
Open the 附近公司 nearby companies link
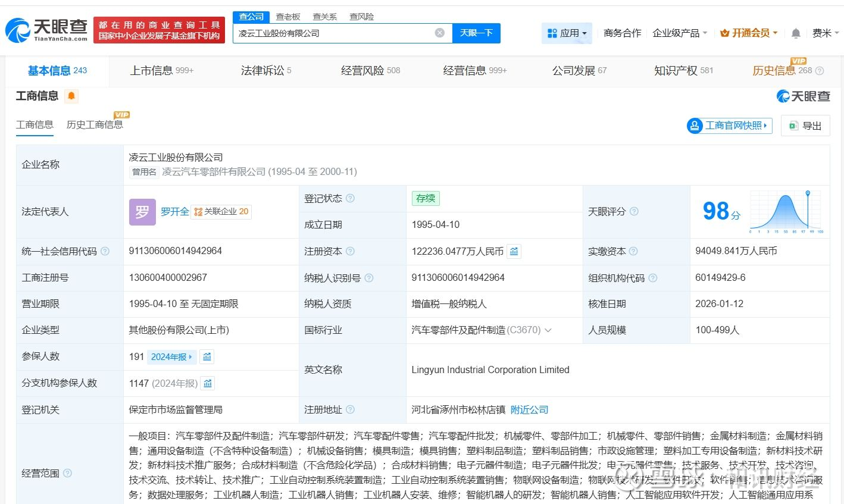(x=529, y=410)
